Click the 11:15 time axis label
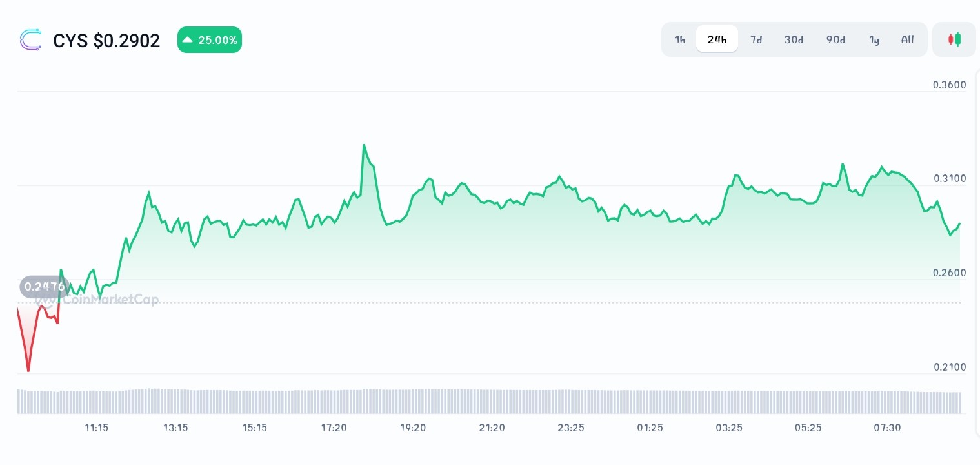 tap(96, 428)
